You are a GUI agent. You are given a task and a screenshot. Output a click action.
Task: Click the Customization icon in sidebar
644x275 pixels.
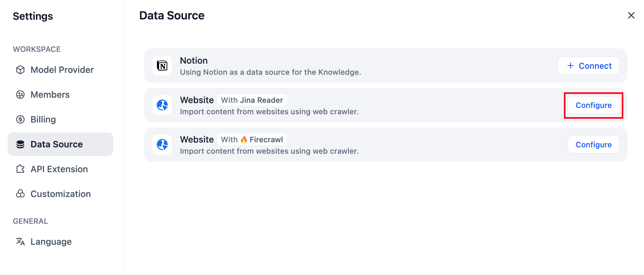click(x=20, y=194)
